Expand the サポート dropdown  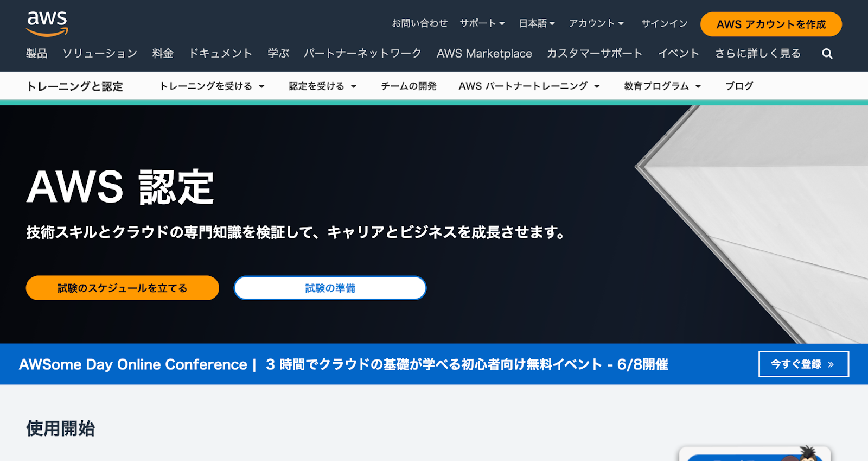482,23
